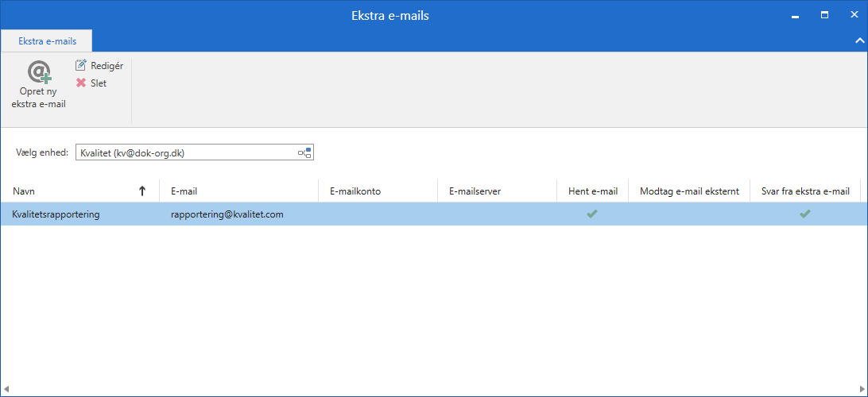Click the Redigér pencil icon

pyautogui.click(x=81, y=66)
